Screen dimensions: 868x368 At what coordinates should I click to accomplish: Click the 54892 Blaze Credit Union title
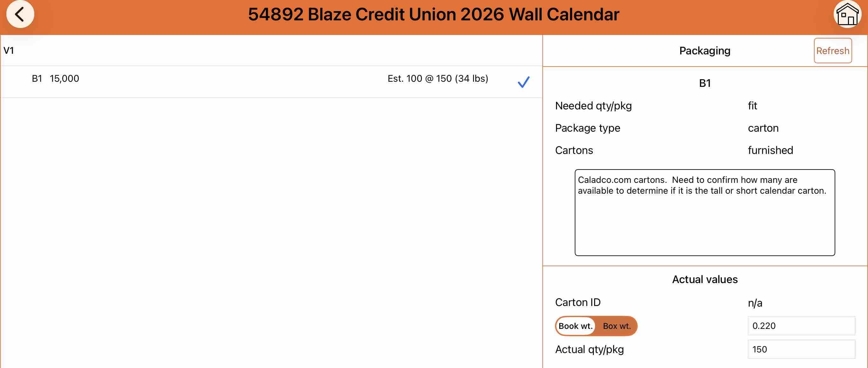(434, 15)
